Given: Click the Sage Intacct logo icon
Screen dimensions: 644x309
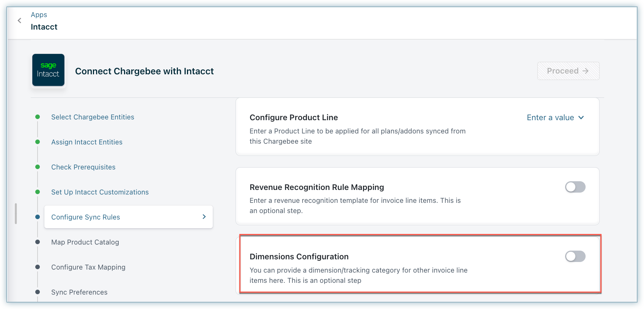Looking at the screenshot, I should pos(48,70).
